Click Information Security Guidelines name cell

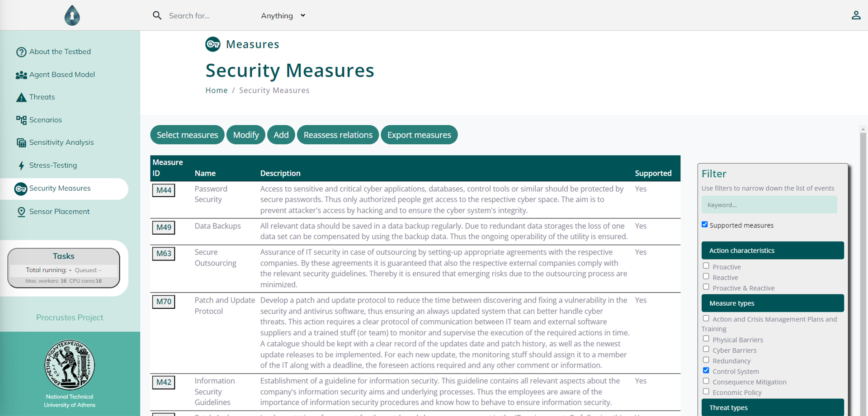[x=215, y=392]
